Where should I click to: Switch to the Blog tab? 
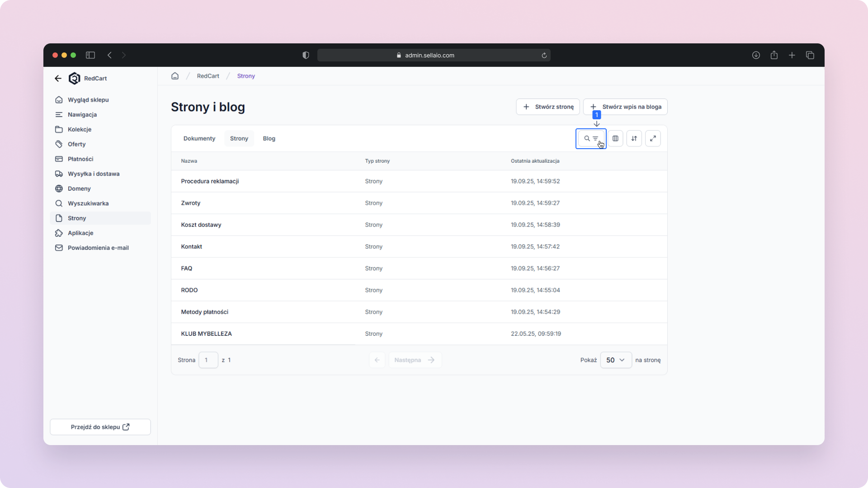point(269,138)
